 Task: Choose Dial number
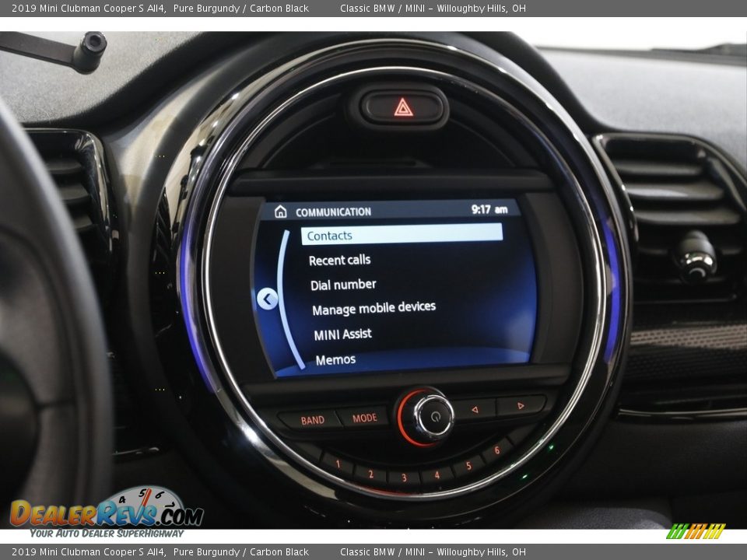pyautogui.click(x=343, y=285)
